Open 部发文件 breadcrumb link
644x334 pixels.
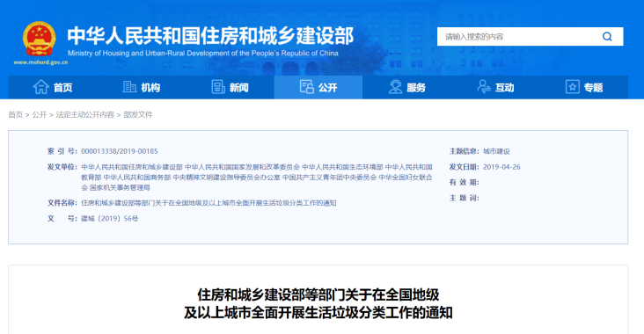[138, 114]
